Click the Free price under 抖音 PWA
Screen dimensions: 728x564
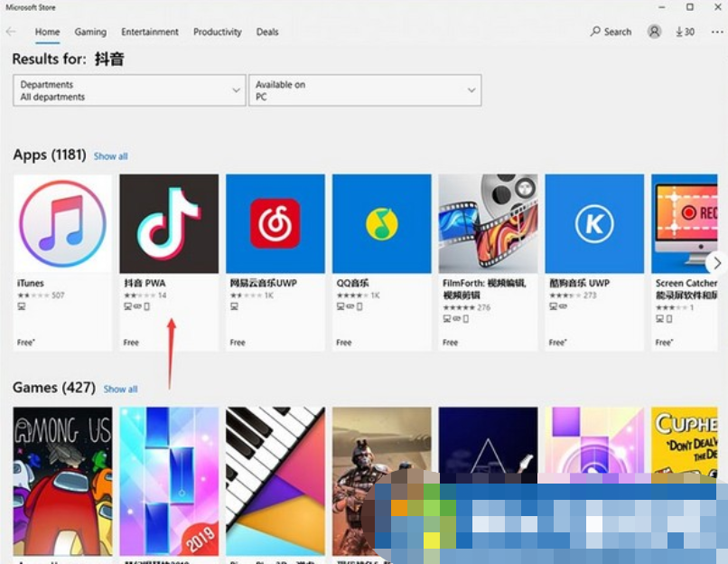pyautogui.click(x=131, y=343)
